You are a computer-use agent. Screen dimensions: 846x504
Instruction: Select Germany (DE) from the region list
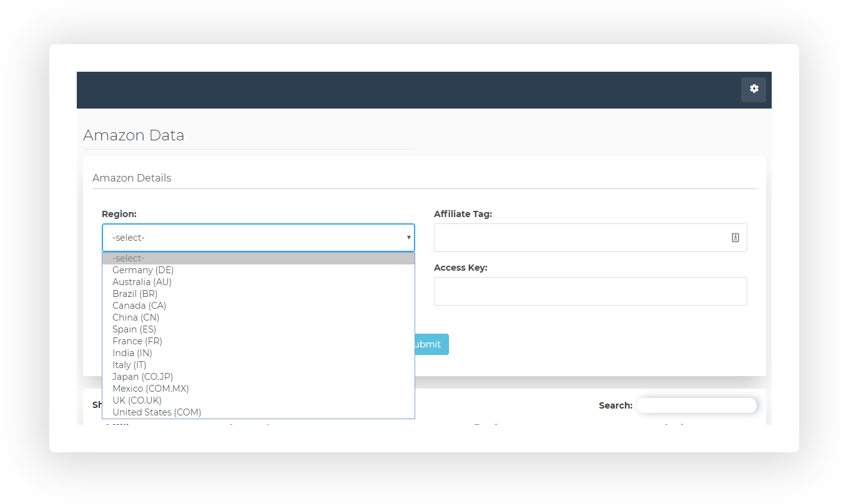[143, 270]
